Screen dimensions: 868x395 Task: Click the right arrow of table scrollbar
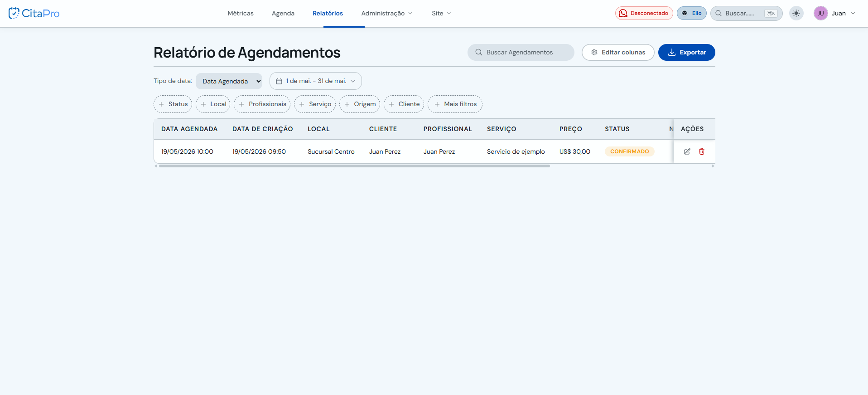(x=713, y=166)
